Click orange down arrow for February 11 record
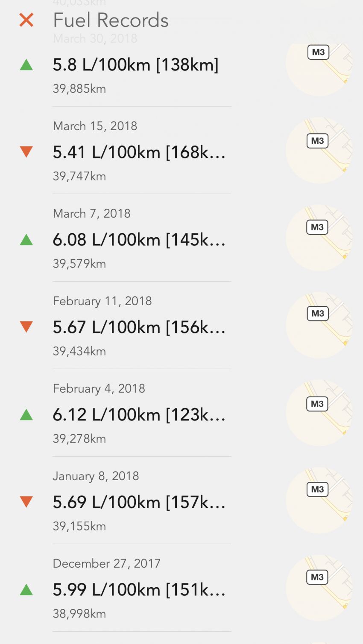The width and height of the screenshot is (363, 644). click(x=26, y=327)
